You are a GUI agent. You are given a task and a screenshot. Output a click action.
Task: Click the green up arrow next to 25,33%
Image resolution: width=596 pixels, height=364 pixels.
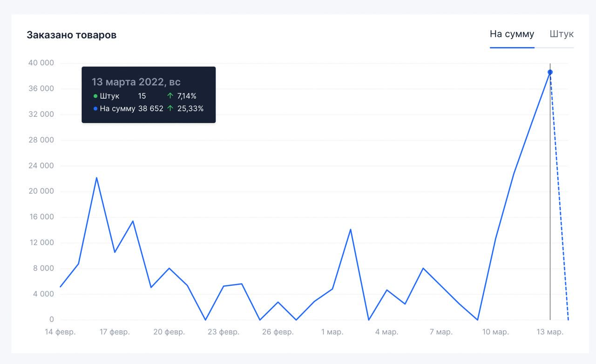tap(170, 109)
